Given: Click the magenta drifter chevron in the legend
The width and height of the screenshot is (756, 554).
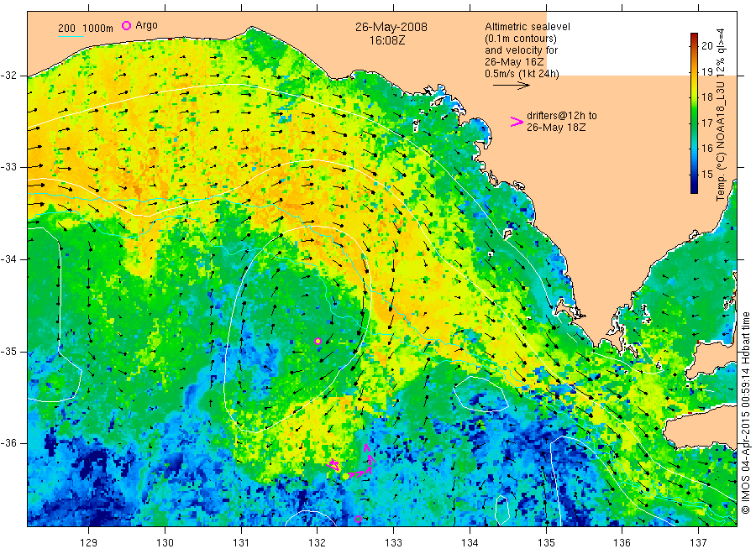Looking at the screenshot, I should point(517,122).
